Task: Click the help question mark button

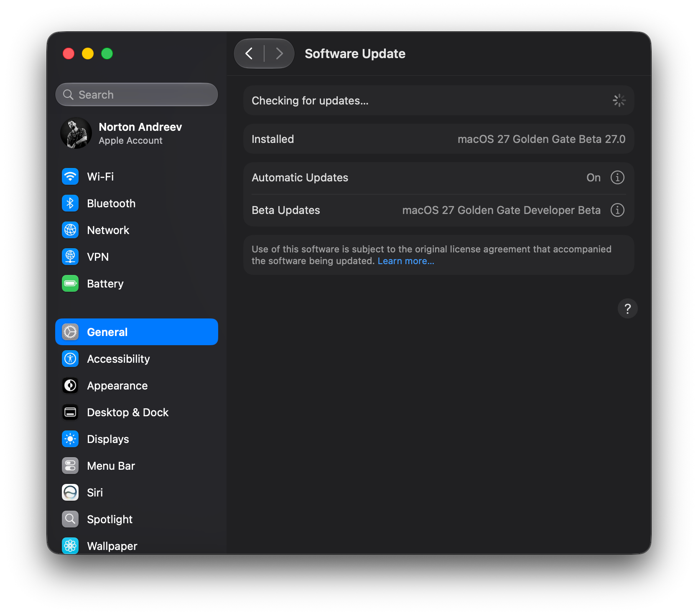Action: [x=627, y=309]
